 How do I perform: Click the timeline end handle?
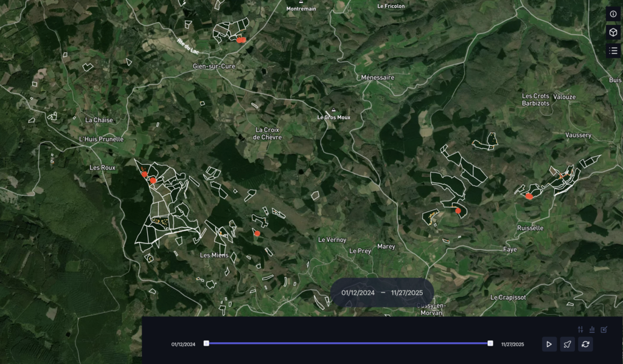click(490, 343)
